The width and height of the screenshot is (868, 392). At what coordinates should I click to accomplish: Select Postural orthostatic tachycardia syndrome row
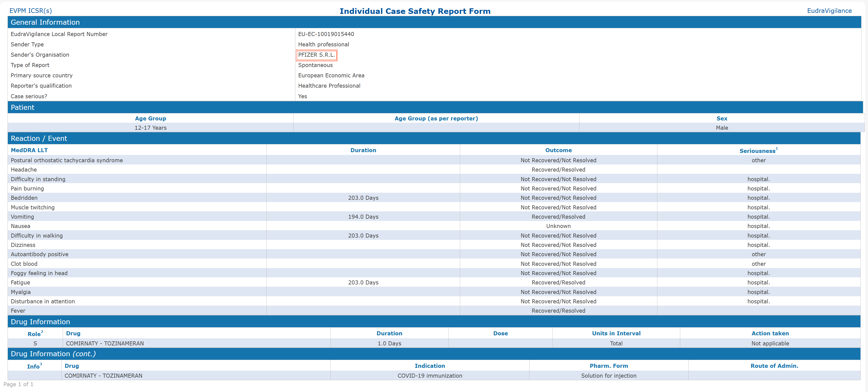pyautogui.click(x=434, y=160)
